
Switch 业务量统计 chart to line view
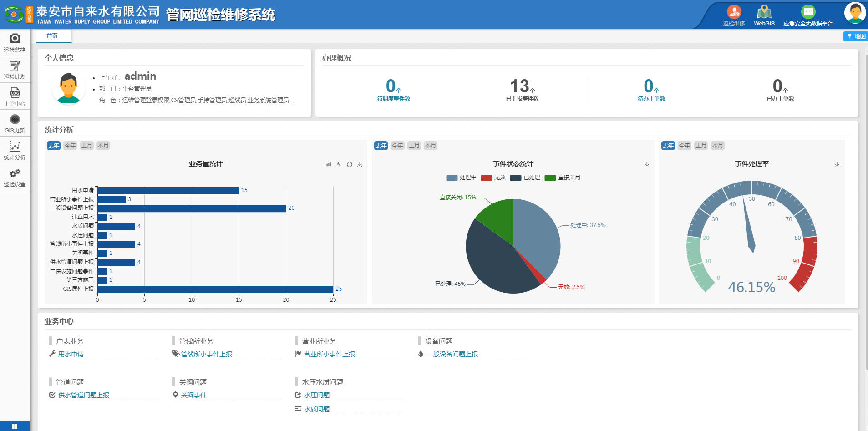click(x=339, y=165)
